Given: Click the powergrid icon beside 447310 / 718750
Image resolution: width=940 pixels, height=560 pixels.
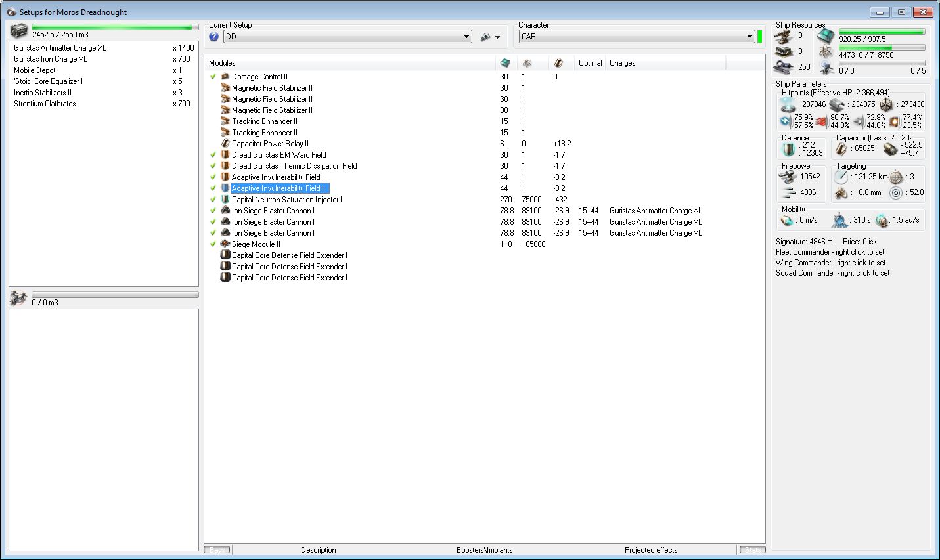Looking at the screenshot, I should [826, 52].
